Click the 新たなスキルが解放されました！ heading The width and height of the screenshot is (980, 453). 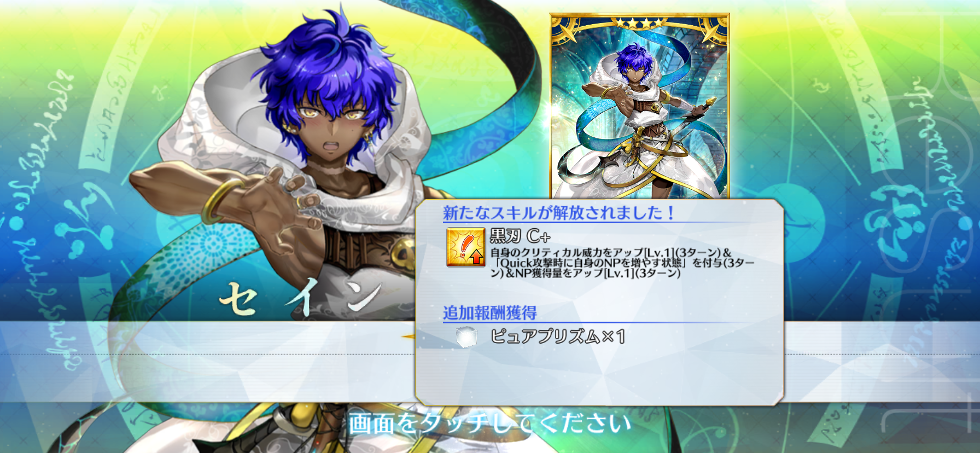(559, 213)
